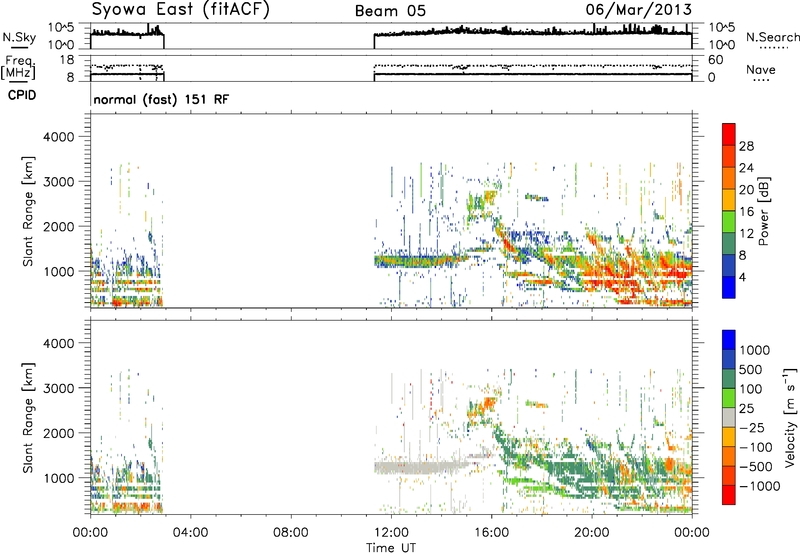Click the 'normal (fast) 151 RF' text
Image resolution: width=800 pixels, height=554 pixels.
161,99
